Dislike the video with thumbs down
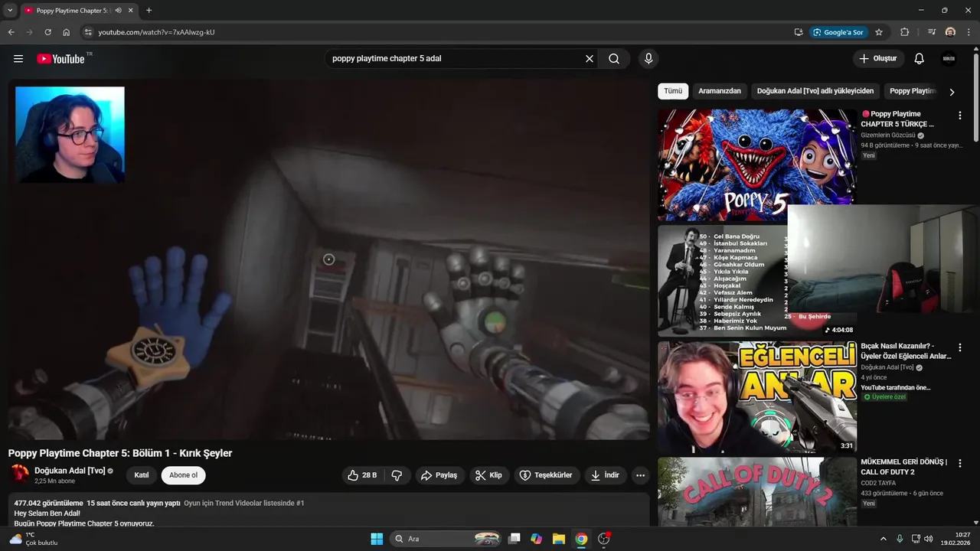This screenshot has height=551, width=980. (397, 475)
